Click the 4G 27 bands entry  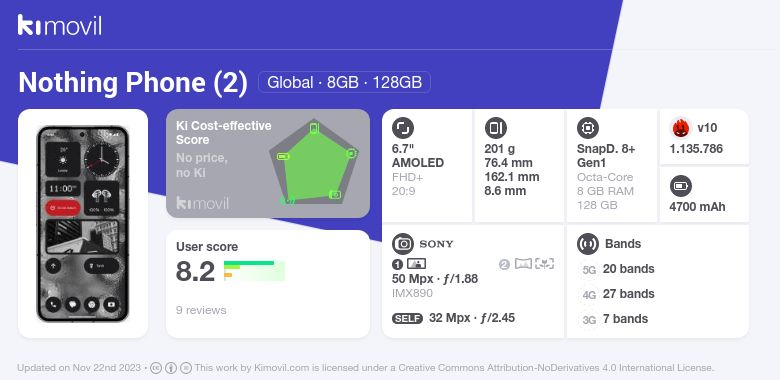pyautogui.click(x=617, y=294)
